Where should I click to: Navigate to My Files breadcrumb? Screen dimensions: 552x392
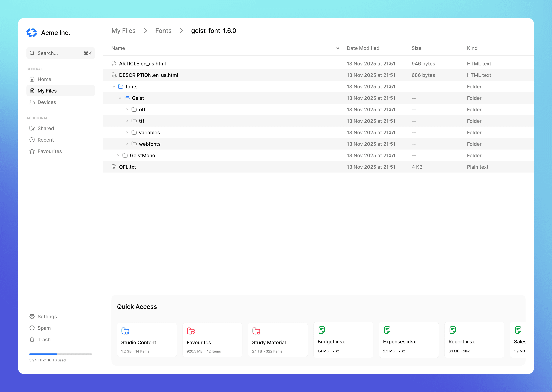pos(123,31)
